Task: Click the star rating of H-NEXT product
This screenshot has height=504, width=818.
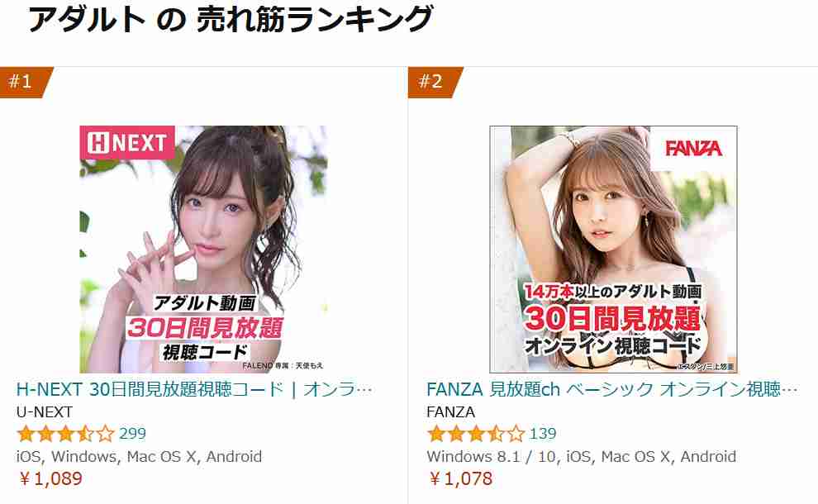Action: 65,434
